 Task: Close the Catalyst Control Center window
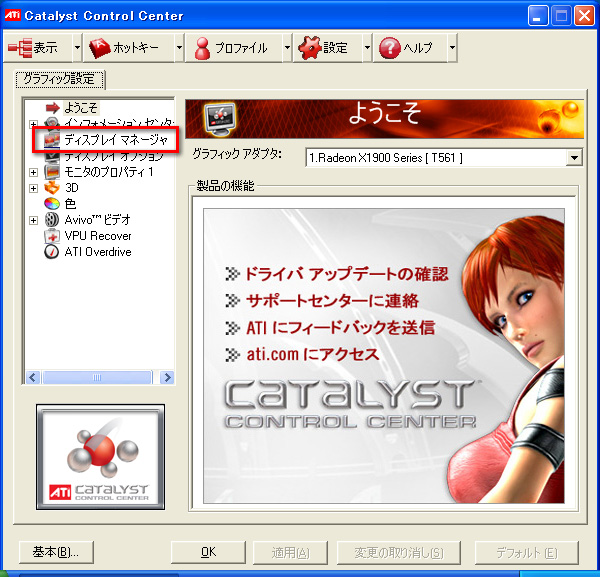tap(584, 16)
